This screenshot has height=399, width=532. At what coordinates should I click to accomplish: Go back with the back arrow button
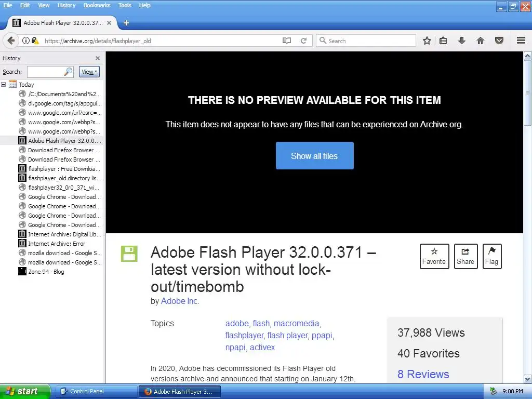point(11,41)
